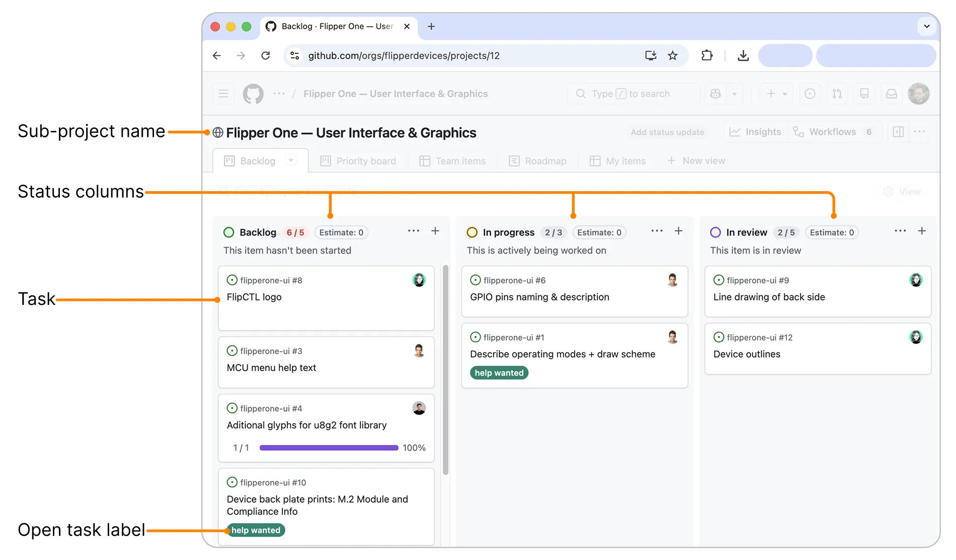Screen dimensions: 956x560
Task: Switch to the Roadmap tab
Action: [x=537, y=161]
